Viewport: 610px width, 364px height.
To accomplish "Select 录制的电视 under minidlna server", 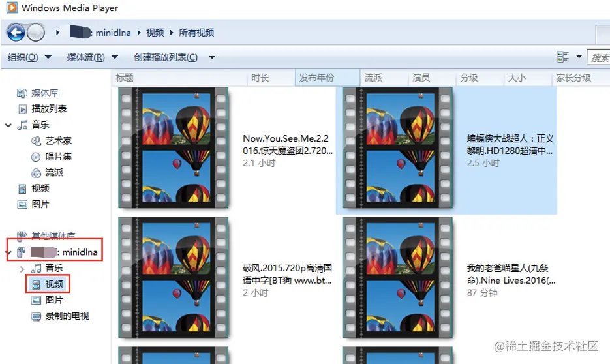I will tap(67, 316).
